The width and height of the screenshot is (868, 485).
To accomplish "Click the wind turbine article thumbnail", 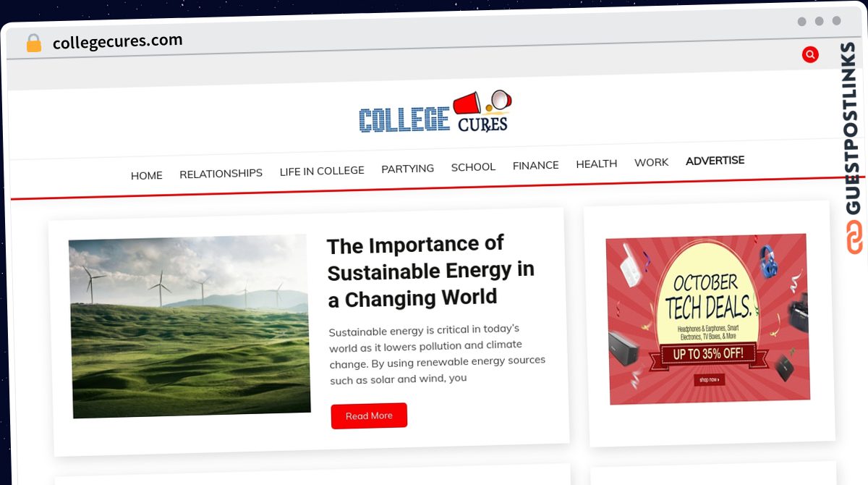I will point(190,326).
